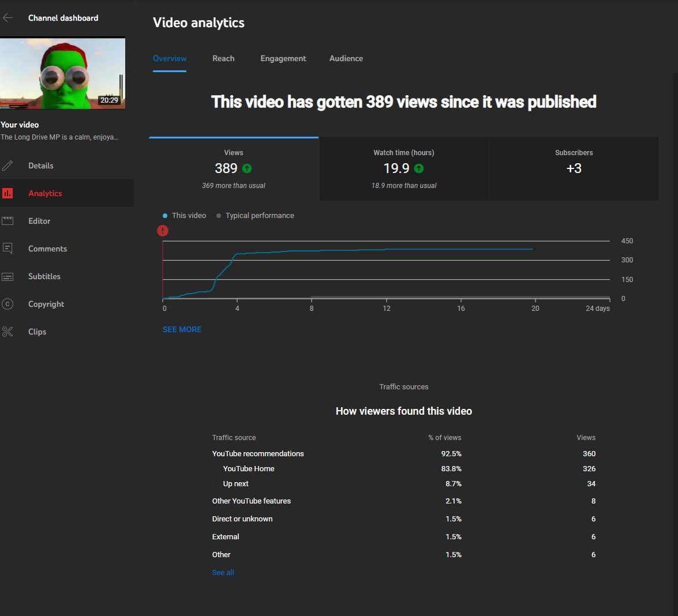The height and width of the screenshot is (616, 678).
Task: Open Comments in the sidebar
Action: (x=66, y=249)
